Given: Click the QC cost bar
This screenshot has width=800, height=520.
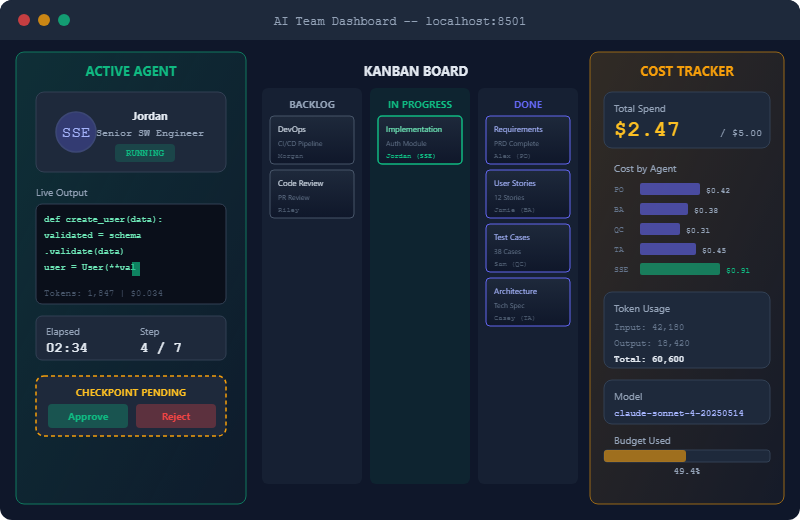Looking at the screenshot, I should [660, 229].
